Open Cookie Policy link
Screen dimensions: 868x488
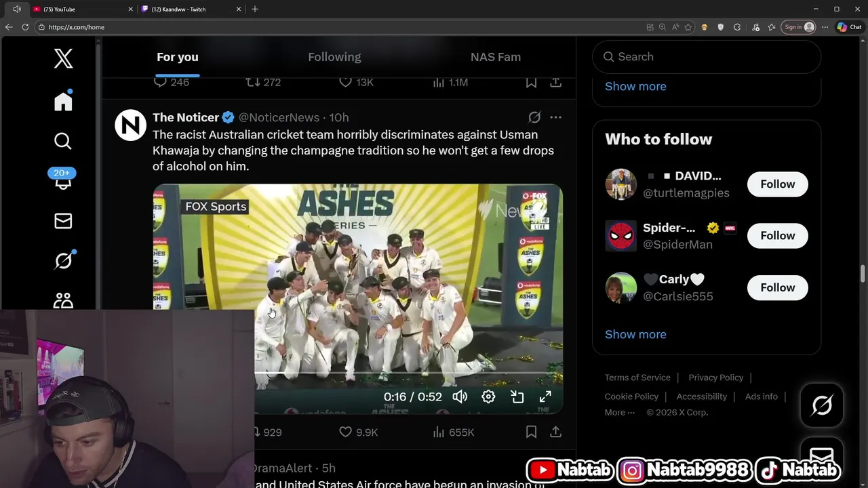(631, 396)
